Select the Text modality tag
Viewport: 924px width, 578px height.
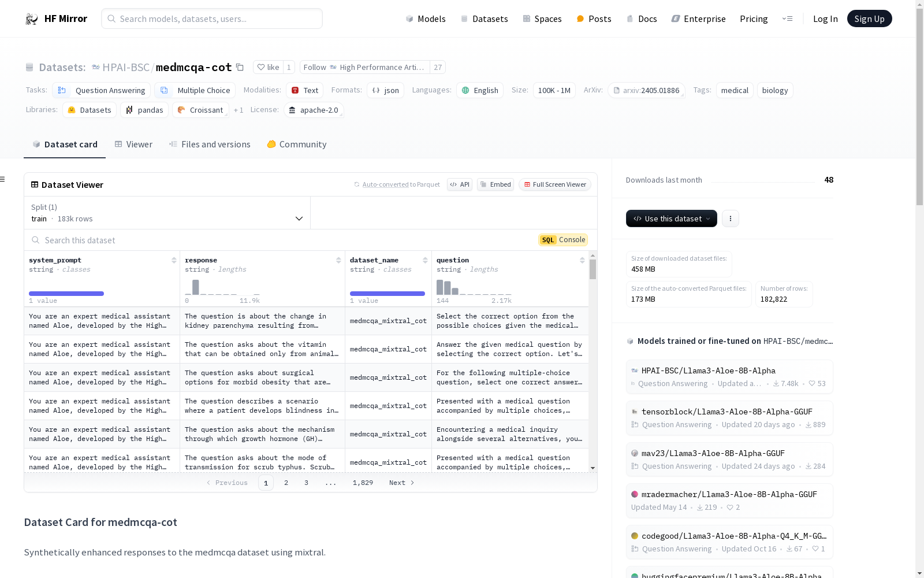[x=305, y=90]
